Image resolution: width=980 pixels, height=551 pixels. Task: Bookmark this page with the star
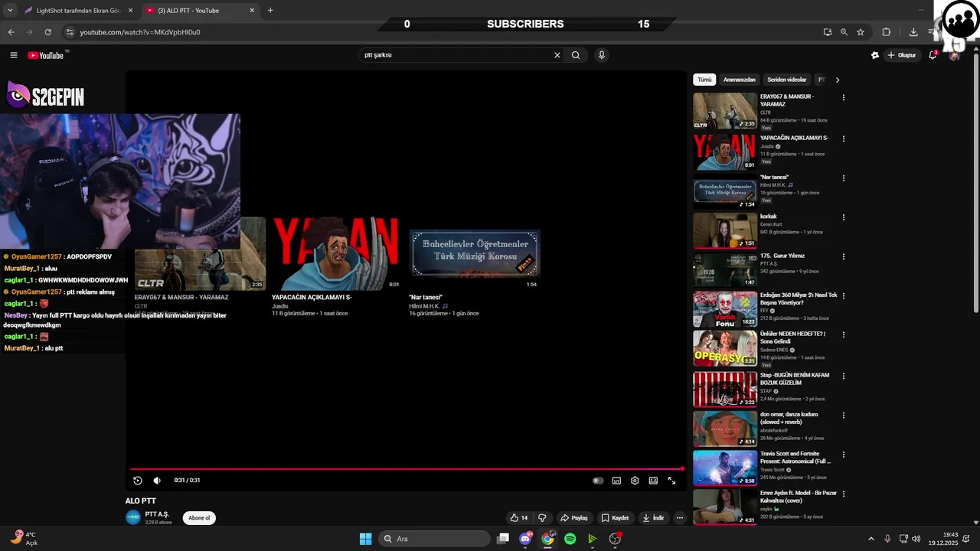point(861,32)
